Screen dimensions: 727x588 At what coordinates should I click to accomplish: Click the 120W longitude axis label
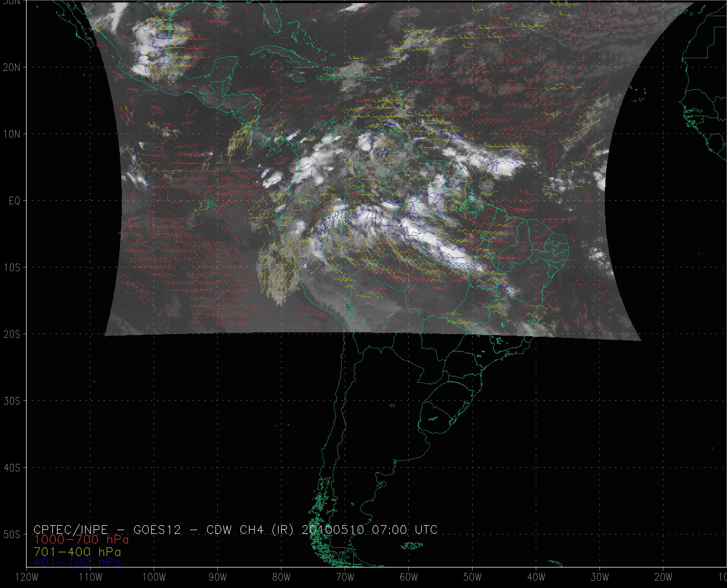click(x=26, y=577)
